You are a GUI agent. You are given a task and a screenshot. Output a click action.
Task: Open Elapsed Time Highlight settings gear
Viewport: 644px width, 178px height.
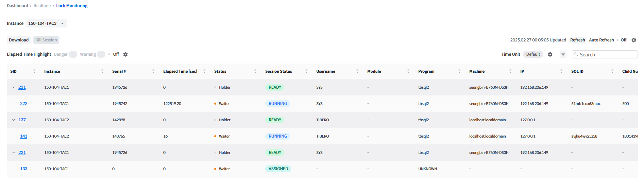coord(125,54)
